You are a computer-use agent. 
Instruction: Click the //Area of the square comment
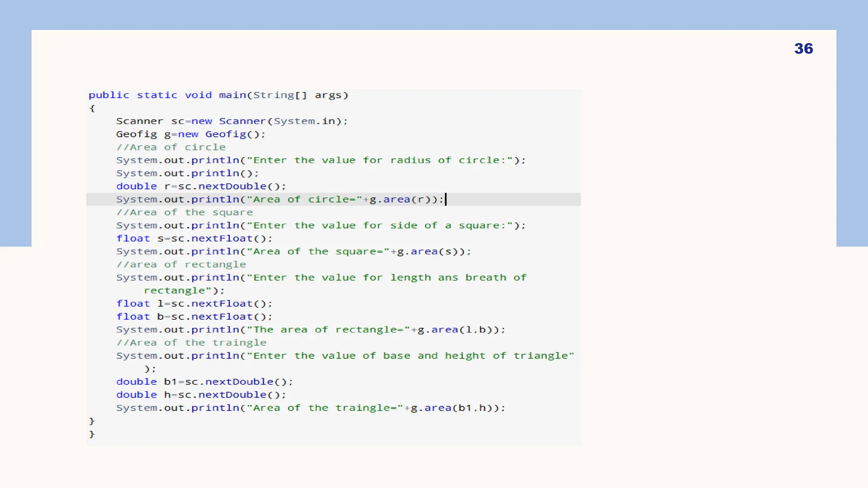pyautogui.click(x=185, y=213)
